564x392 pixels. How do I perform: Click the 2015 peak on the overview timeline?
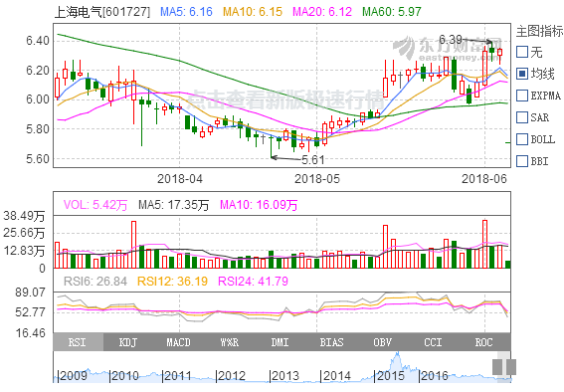[397, 356]
